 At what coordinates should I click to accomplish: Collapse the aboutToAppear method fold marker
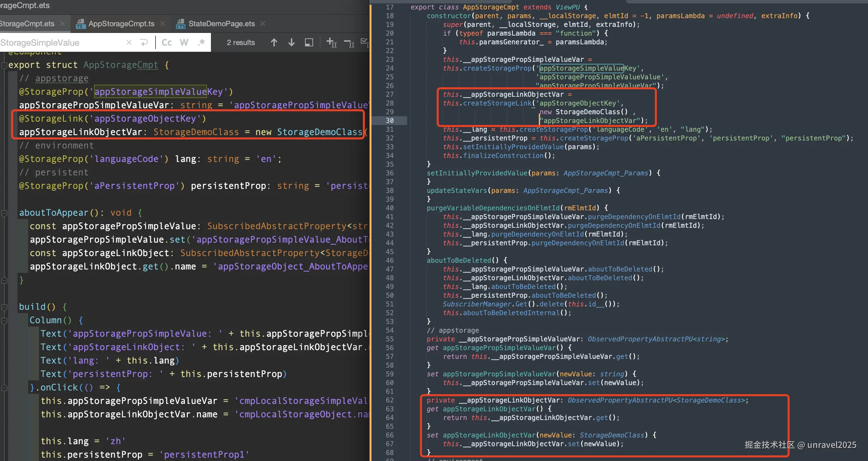(4, 213)
